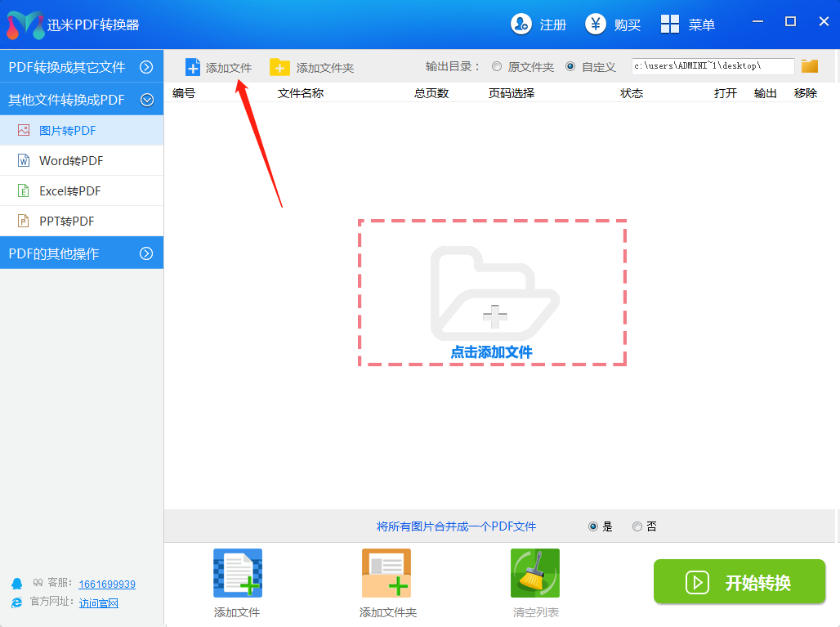Image resolution: width=840 pixels, height=627 pixels.
Task: Select the Original Folder (原文件夹) radio button
Action: pos(497,67)
